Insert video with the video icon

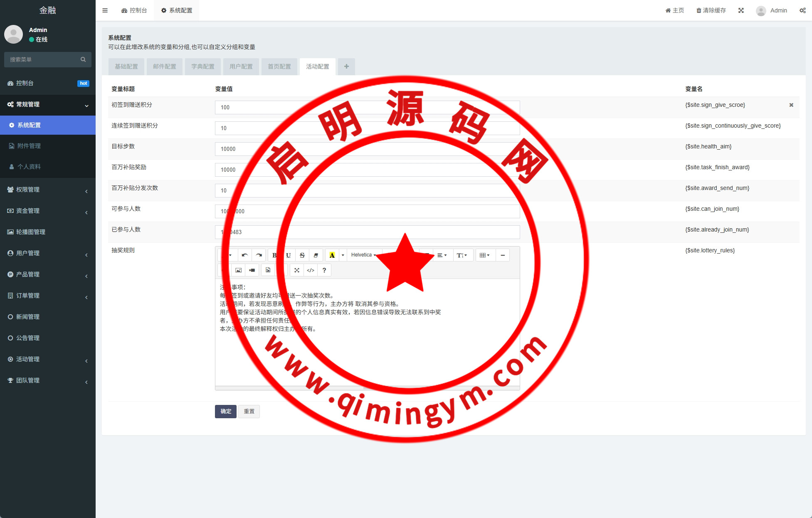[x=252, y=270]
